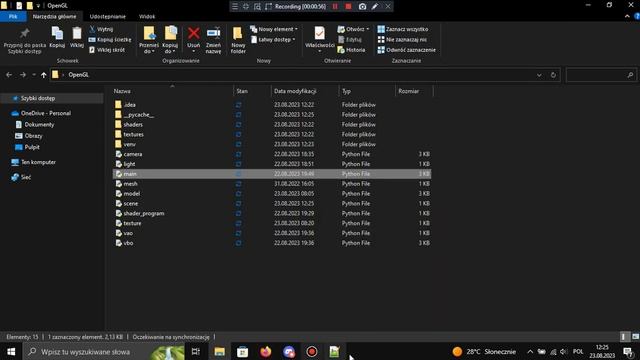Open Właściwości properties
Image resolution: width=640 pixels, height=360 pixels.
[x=320, y=39]
